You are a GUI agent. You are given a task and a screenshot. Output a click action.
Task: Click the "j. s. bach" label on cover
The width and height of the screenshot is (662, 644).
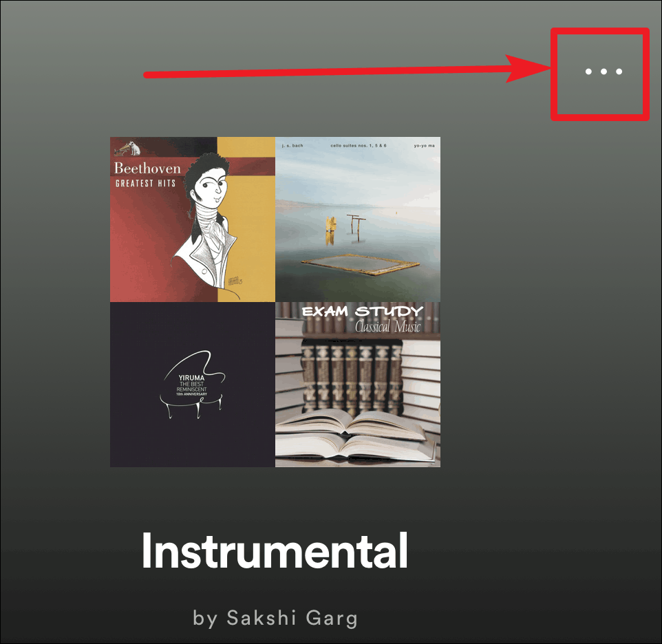[x=292, y=146]
